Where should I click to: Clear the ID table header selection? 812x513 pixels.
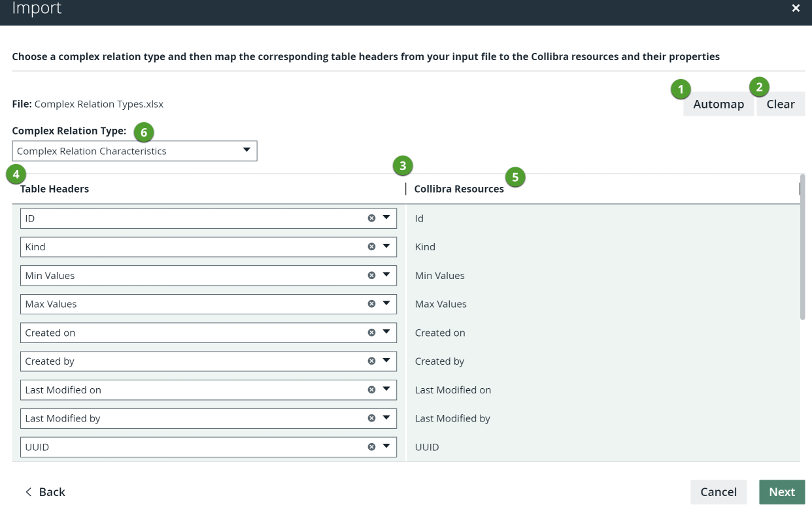point(371,218)
